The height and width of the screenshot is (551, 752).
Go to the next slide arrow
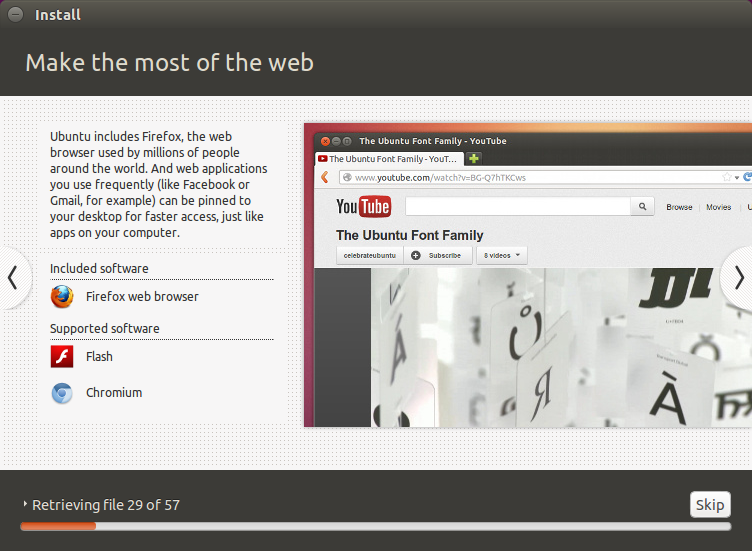tap(738, 277)
